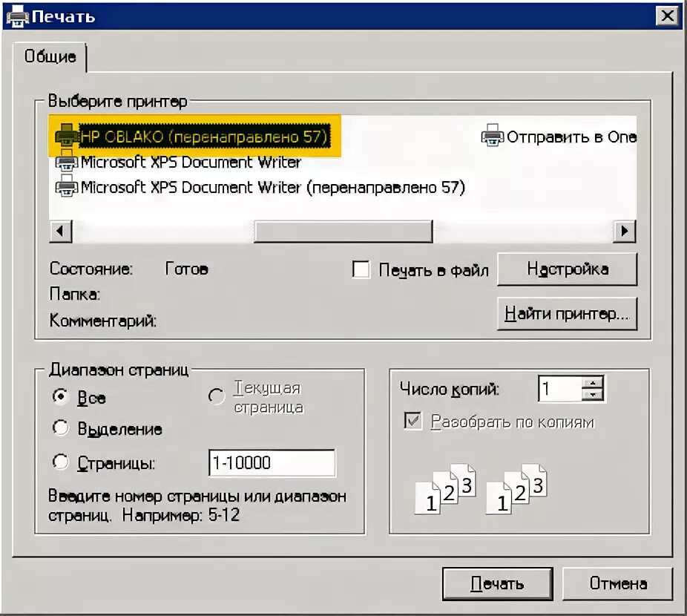Viewport: 687px width, 616px height.
Task: Select the Отправить в One printer text
Action: 571,137
